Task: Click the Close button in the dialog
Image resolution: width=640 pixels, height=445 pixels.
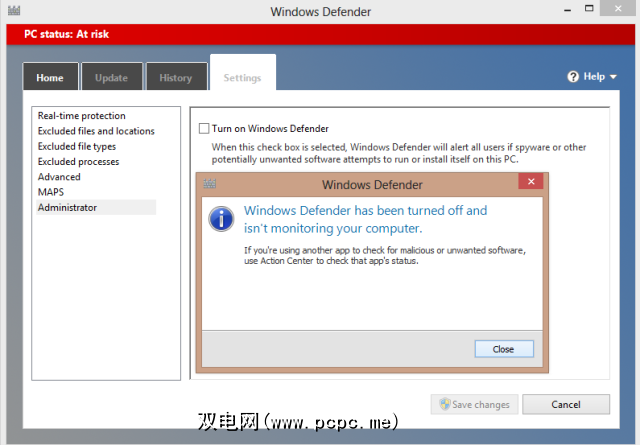Action: [504, 349]
